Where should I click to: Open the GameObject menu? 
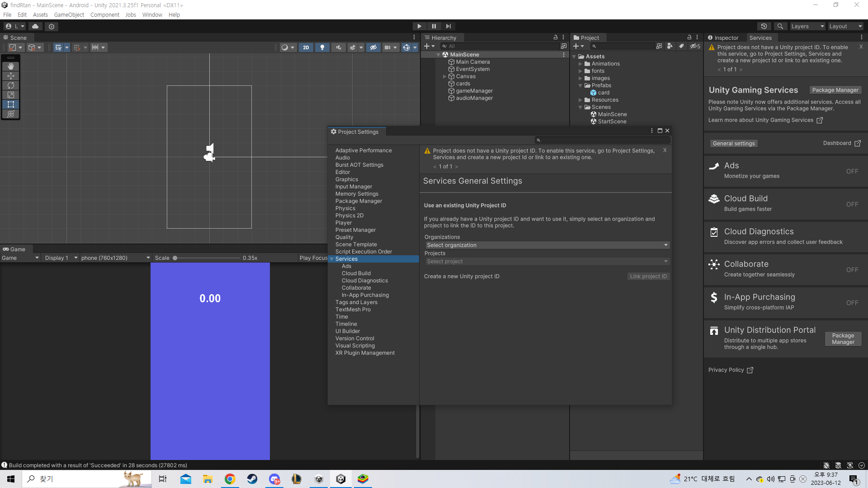(x=69, y=14)
